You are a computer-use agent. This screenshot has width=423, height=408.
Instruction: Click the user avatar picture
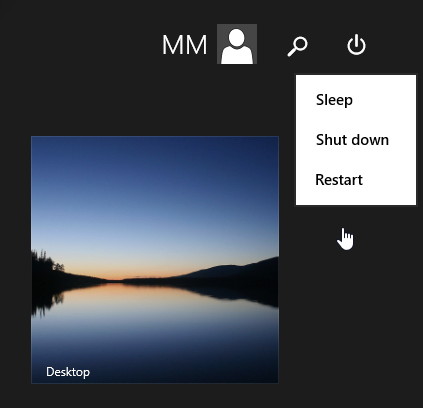pos(237,44)
